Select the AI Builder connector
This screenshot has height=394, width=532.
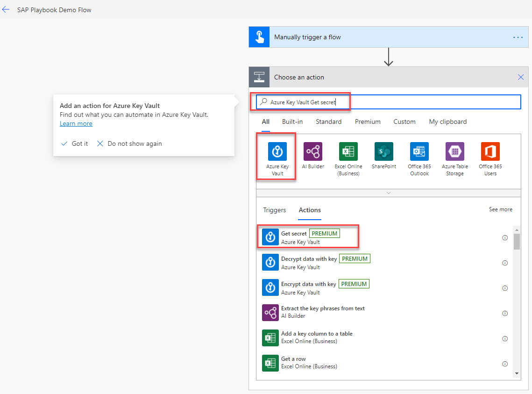pos(313,156)
